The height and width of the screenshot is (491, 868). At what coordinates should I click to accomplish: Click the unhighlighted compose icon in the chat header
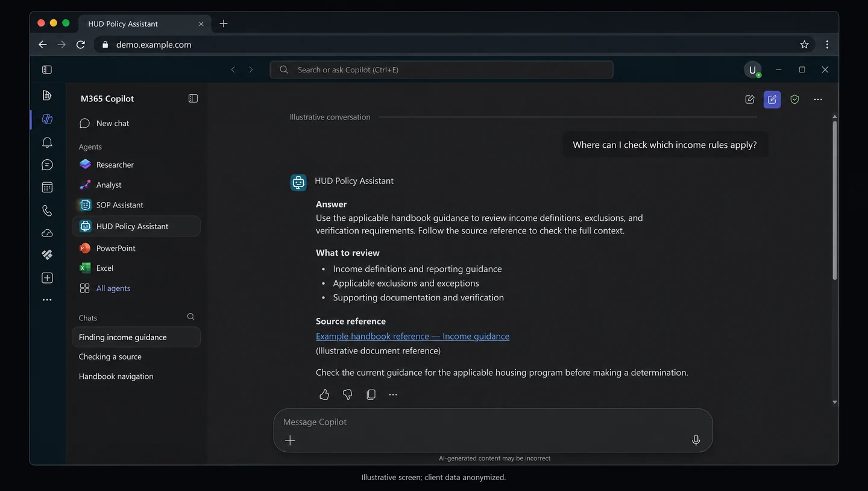pyautogui.click(x=750, y=100)
